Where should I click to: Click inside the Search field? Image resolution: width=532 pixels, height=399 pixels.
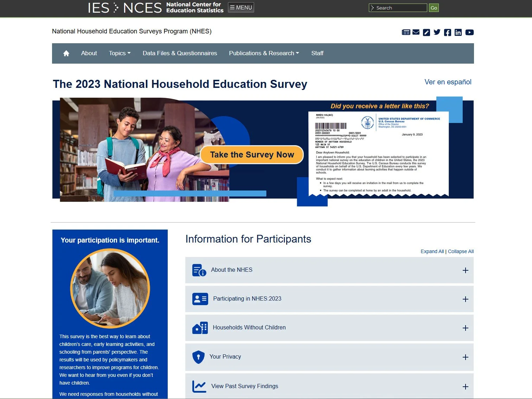[x=397, y=7]
